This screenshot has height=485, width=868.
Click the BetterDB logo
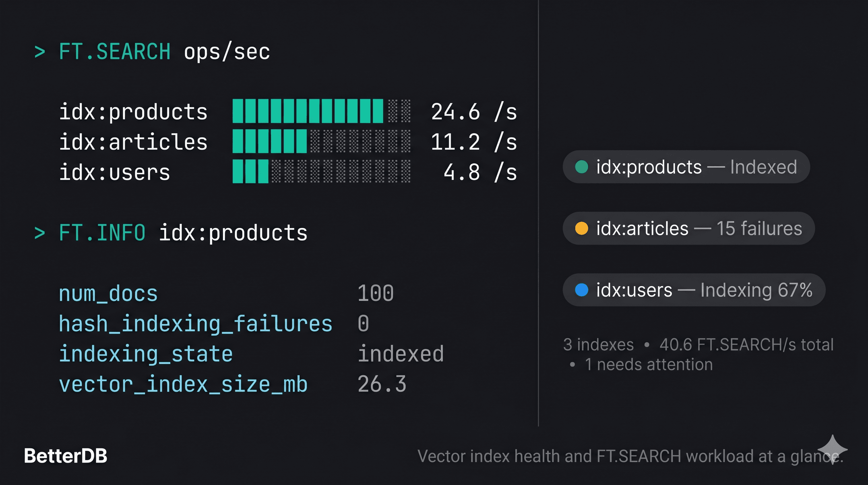[x=65, y=456]
